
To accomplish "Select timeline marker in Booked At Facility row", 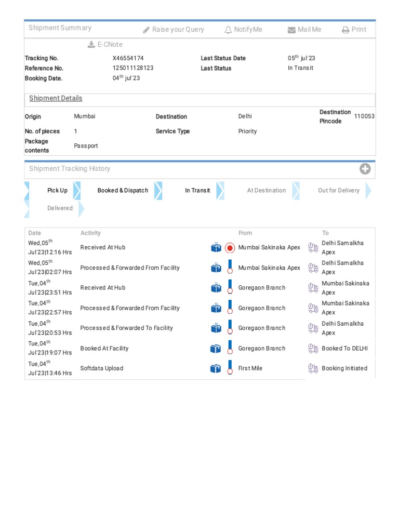I will click(230, 349).
